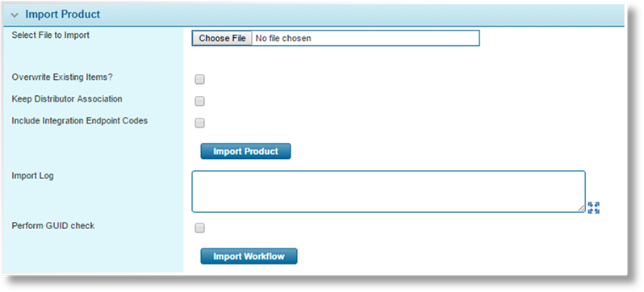This screenshot has height=292, width=644.
Task: Click the "Perform GUID check" label text
Action: [53, 226]
